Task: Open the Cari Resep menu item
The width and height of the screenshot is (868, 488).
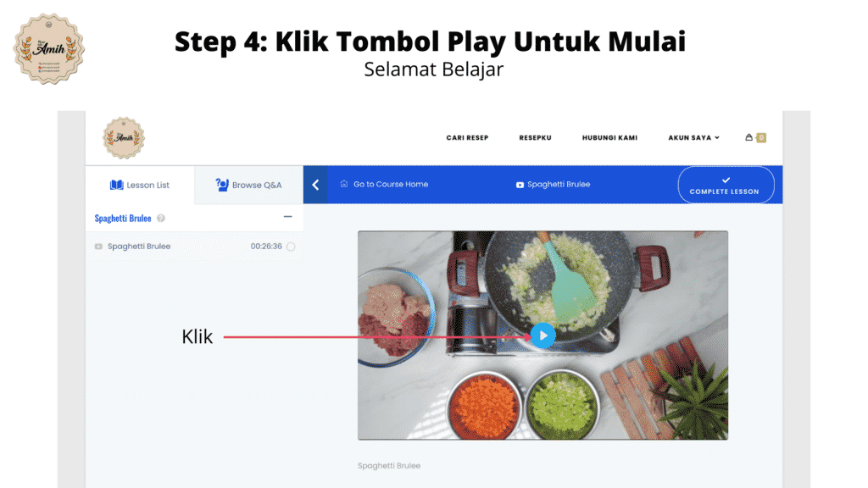Action: [x=467, y=138]
